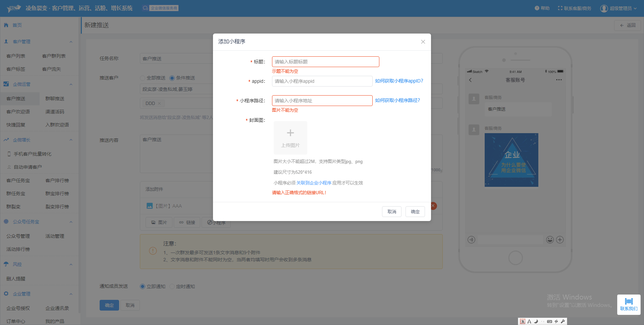Open 客户群列表 in the sidebar

point(54,56)
